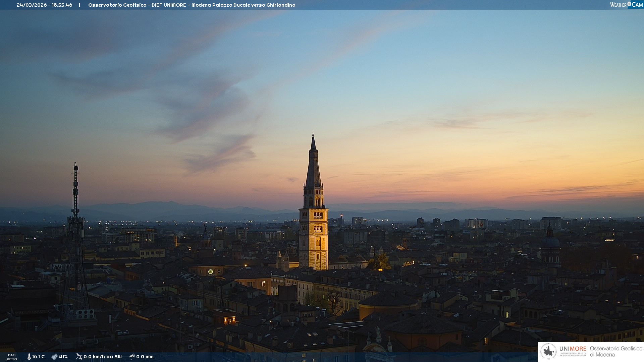Image resolution: width=644 pixels, height=362 pixels.
Task: Click the Osservatorio Geofisico DIEF UNIMORE title text
Action: (x=192, y=5)
